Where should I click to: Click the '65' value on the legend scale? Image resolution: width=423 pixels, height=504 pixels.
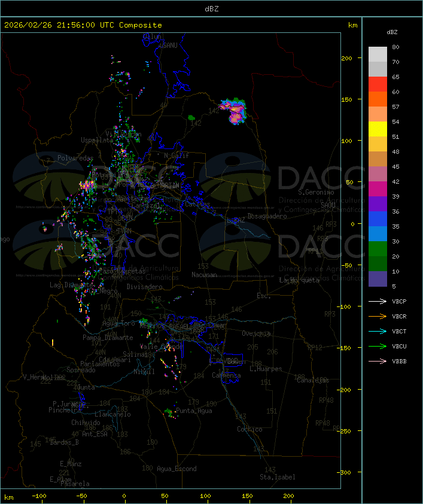click(395, 77)
